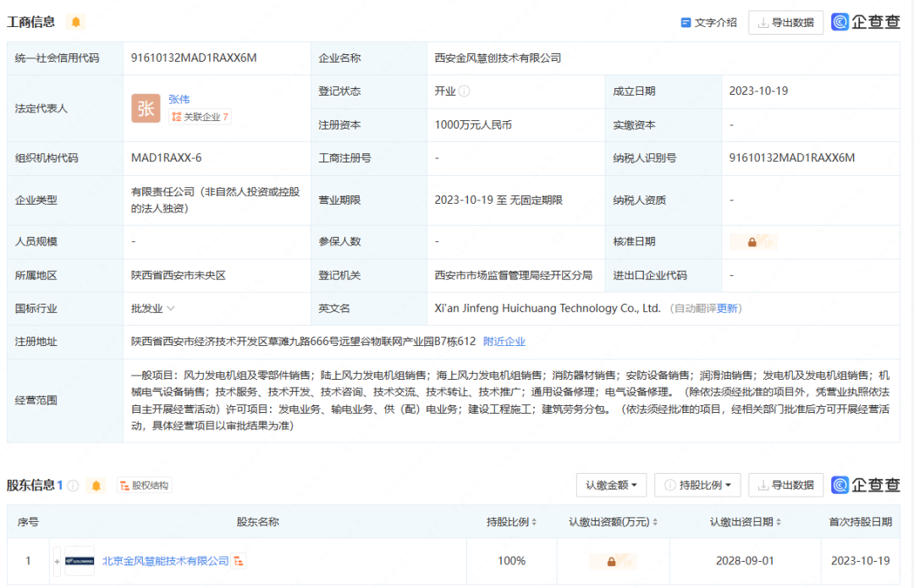Expand the shareholder row plus icon

point(58,561)
